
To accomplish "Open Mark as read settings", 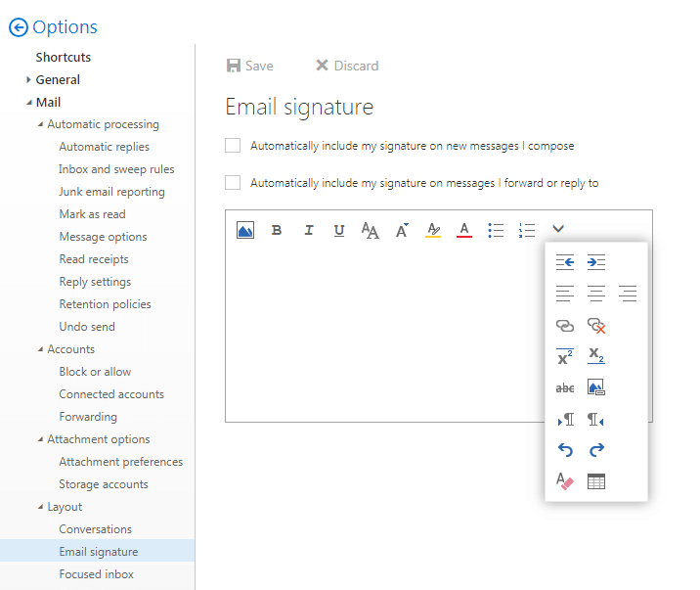I will [x=93, y=214].
